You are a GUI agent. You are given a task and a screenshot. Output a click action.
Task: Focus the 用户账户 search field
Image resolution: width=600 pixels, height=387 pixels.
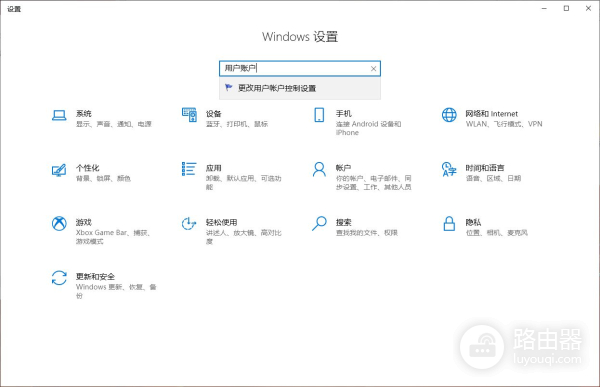pyautogui.click(x=300, y=69)
